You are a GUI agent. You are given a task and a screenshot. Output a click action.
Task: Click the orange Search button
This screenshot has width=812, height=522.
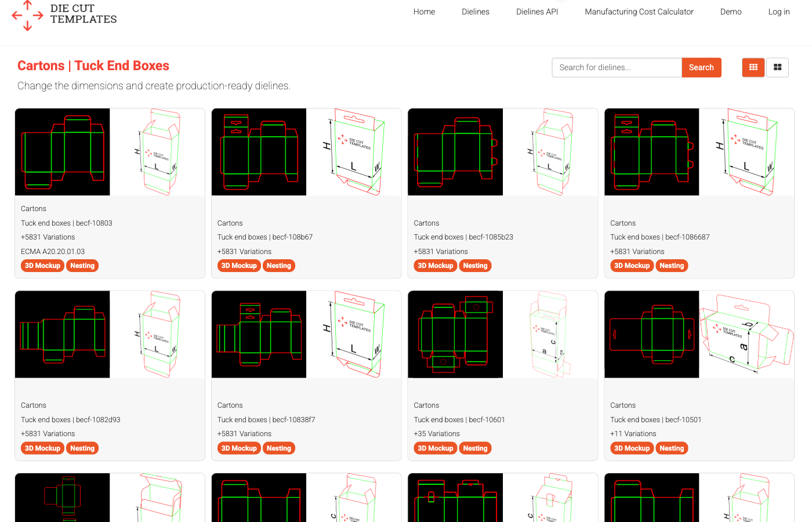[701, 67]
